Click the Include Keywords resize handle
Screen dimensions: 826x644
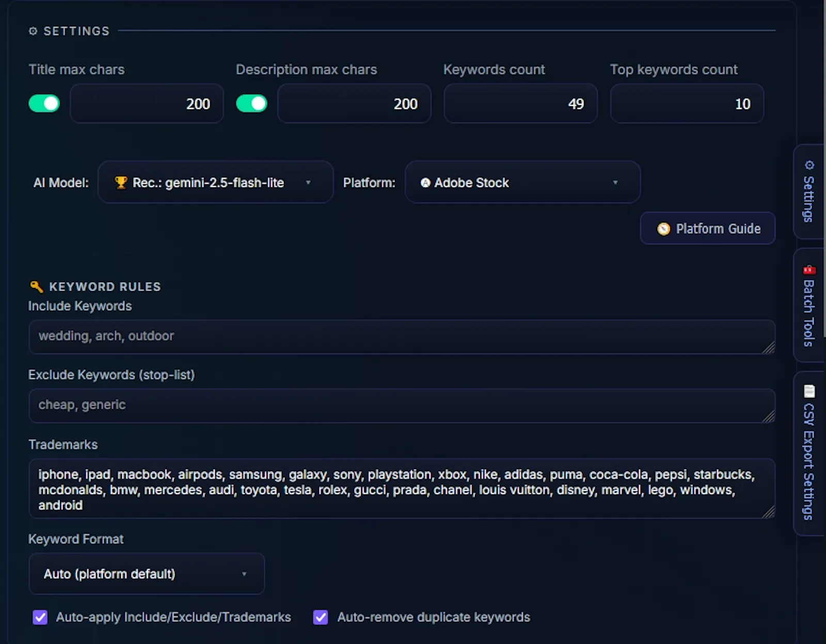[x=769, y=348]
